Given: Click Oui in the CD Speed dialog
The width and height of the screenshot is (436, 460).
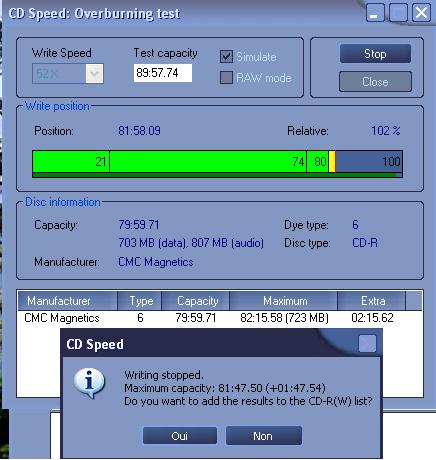Looking at the screenshot, I should point(180,436).
